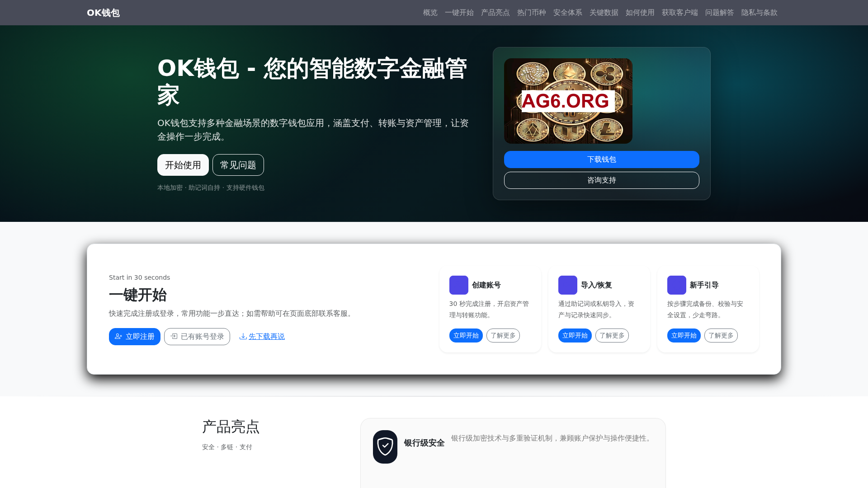
Task: Click the 常见问题 hero button
Action: (x=238, y=165)
